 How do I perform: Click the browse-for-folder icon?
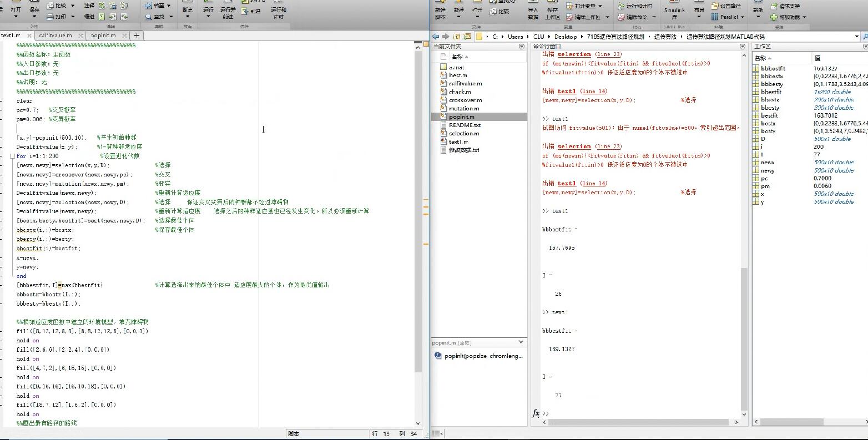point(467,37)
